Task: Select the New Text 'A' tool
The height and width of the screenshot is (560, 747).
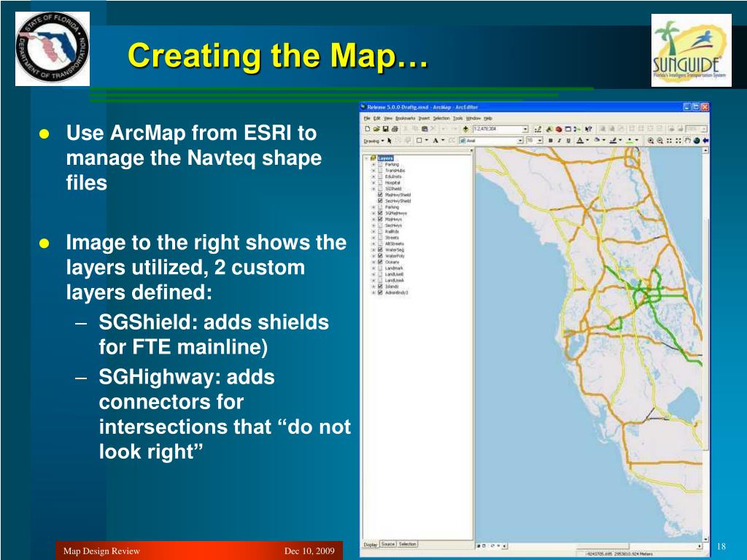Action: point(436,141)
